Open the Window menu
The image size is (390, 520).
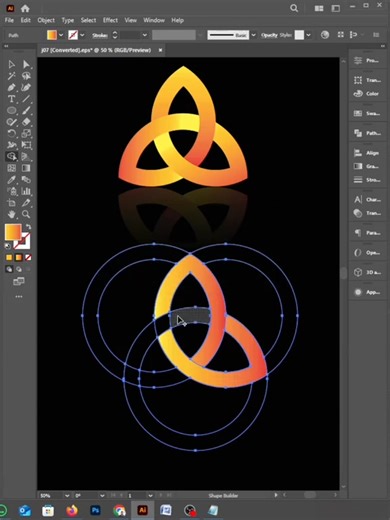coord(154,20)
